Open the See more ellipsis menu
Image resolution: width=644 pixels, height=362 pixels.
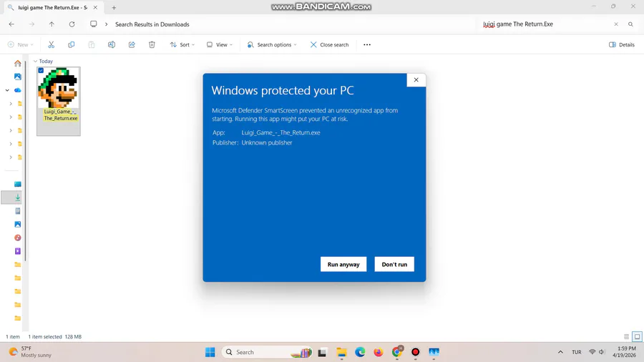tap(367, 45)
